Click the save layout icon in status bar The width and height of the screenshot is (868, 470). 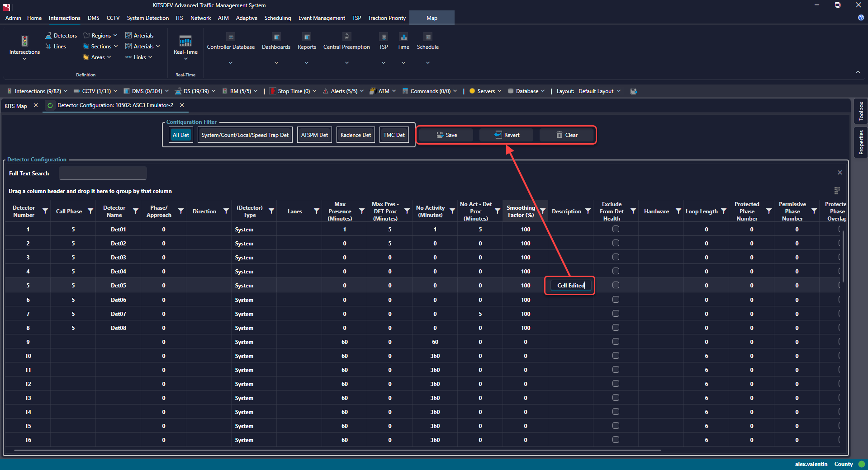(634, 91)
